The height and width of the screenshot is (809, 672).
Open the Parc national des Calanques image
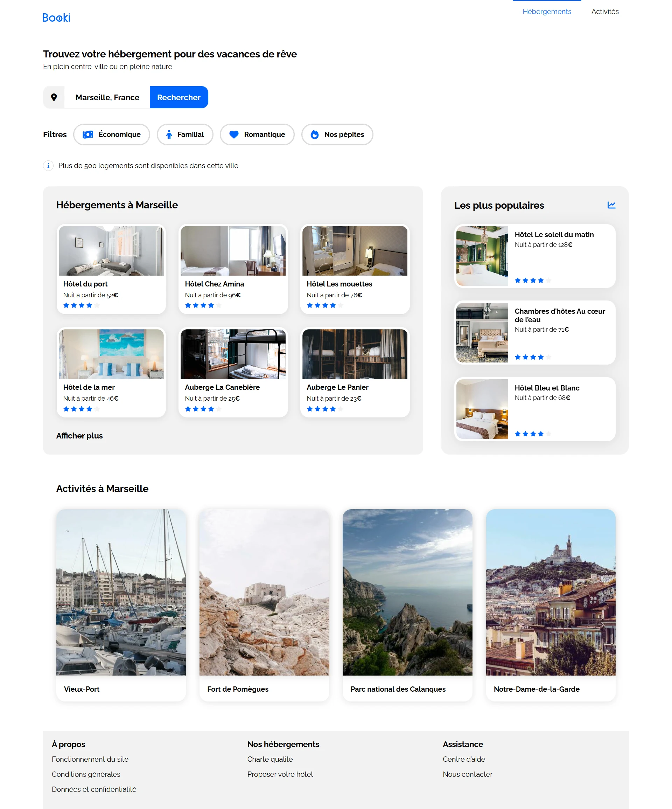click(x=407, y=592)
